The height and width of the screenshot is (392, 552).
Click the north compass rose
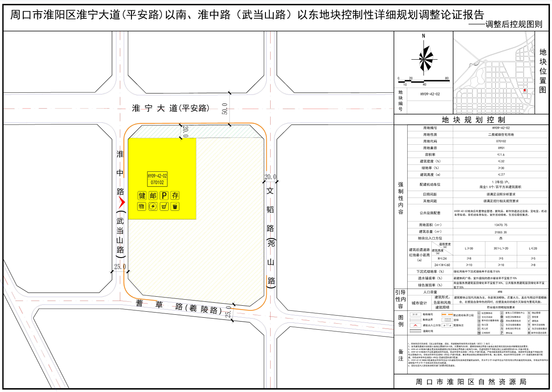pyautogui.click(x=424, y=58)
